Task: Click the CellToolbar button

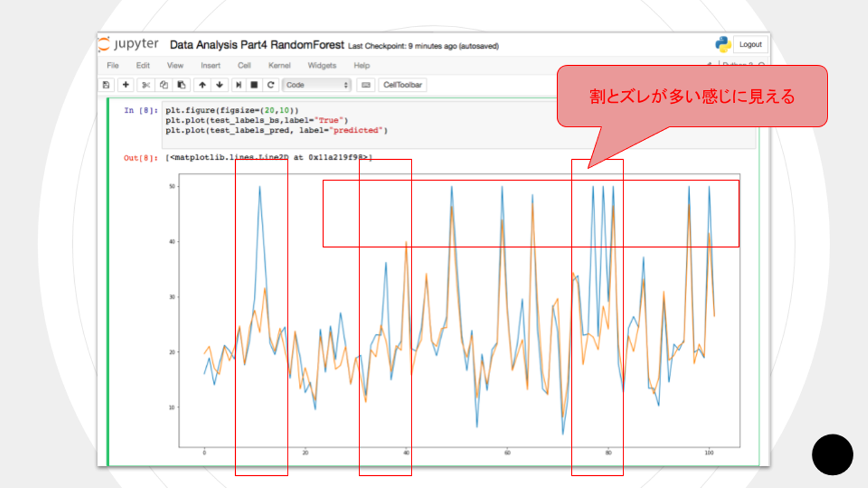Action: 403,85
